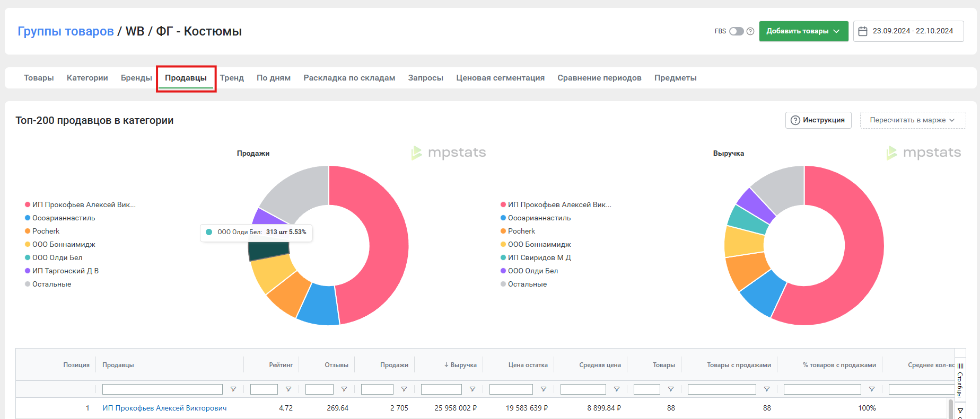Open filter menu for Рейтинг column

coord(288,389)
